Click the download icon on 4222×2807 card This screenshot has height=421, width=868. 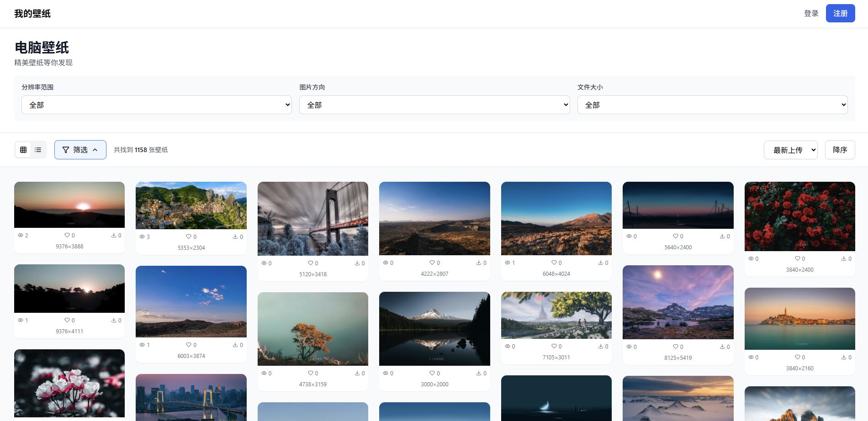pyautogui.click(x=479, y=263)
